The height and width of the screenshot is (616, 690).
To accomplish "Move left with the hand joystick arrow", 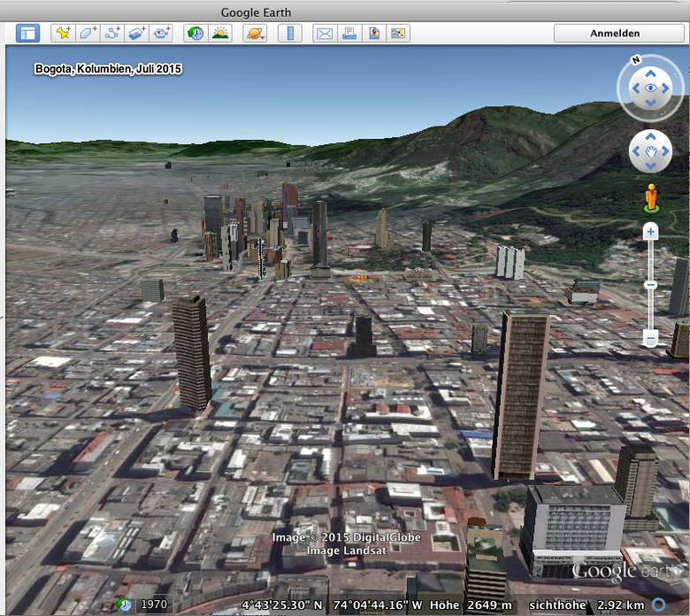I will tap(636, 152).
